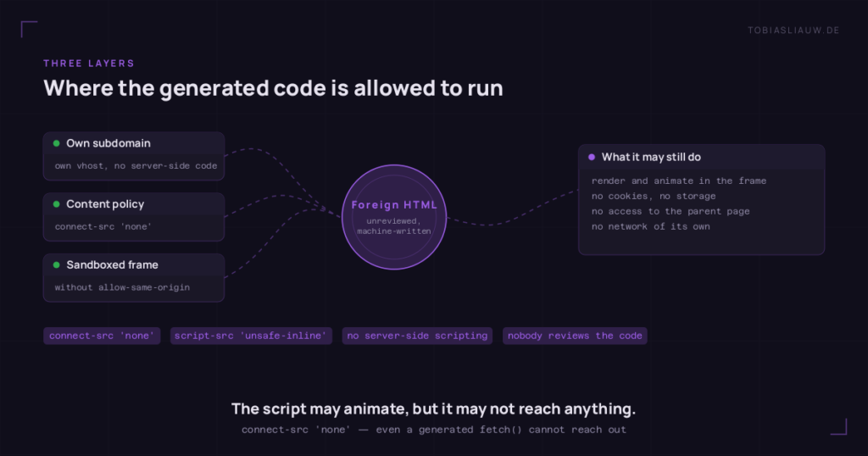
Task: Click the green dot beside Own subdomain
Action: click(57, 143)
